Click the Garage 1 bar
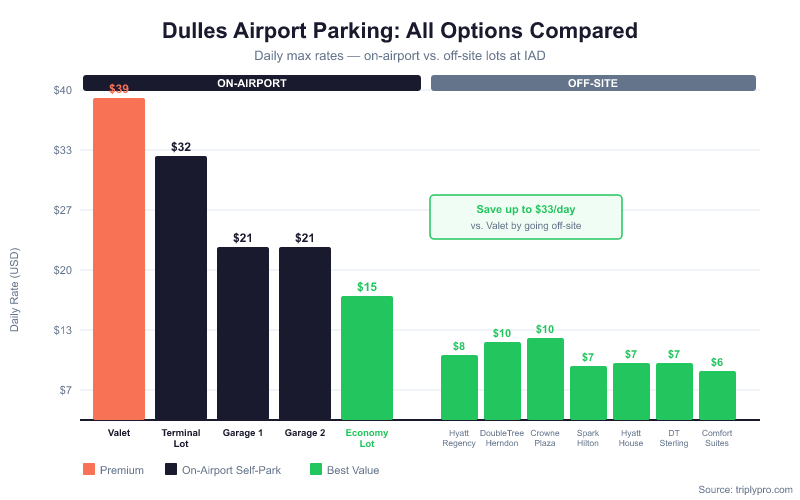The image size is (800, 500). [243, 333]
